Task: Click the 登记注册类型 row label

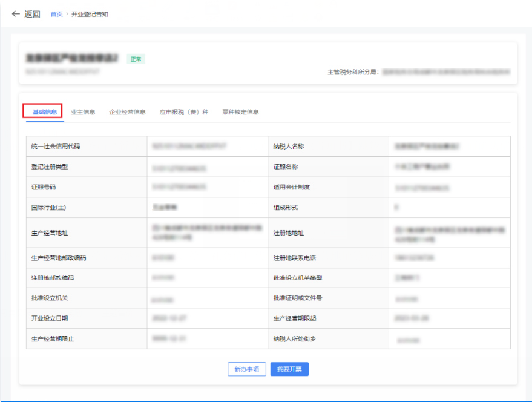Action: [x=54, y=166]
